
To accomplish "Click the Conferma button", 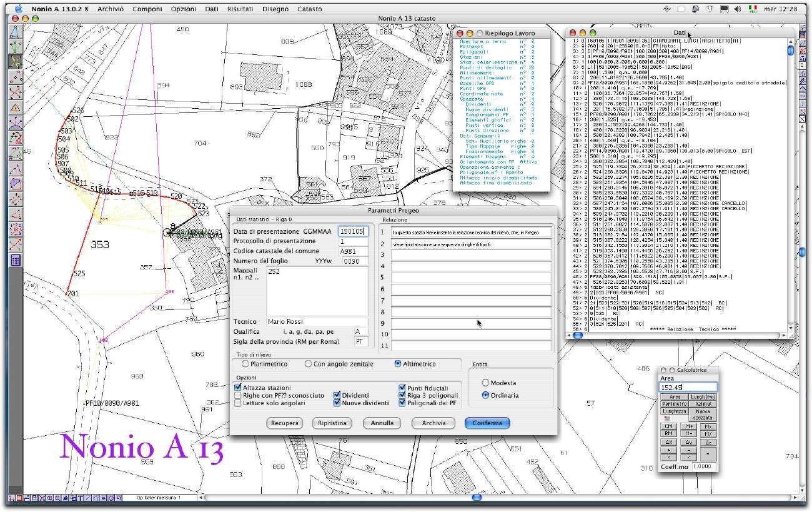I will [x=487, y=423].
